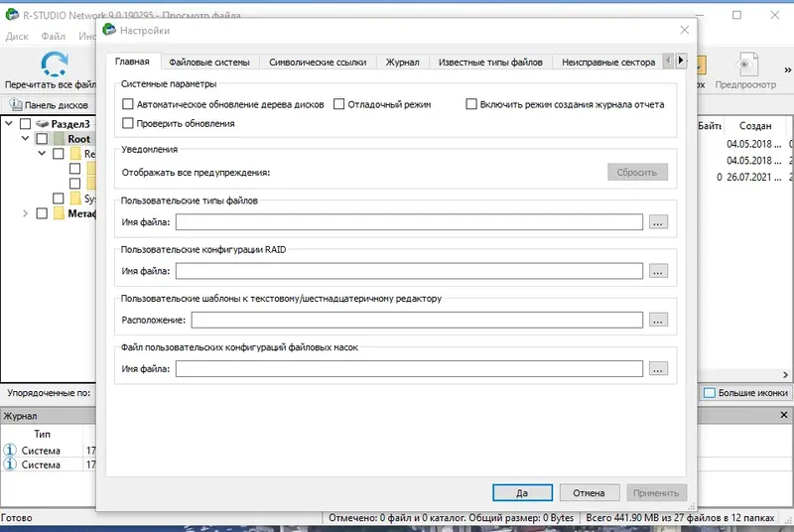Click the Метафайлы folder icon
This screenshot has height=532, width=794.
coord(59,213)
